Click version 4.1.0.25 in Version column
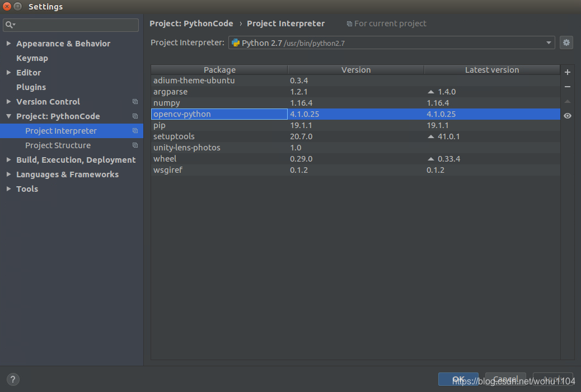The width and height of the screenshot is (581, 392). [304, 114]
